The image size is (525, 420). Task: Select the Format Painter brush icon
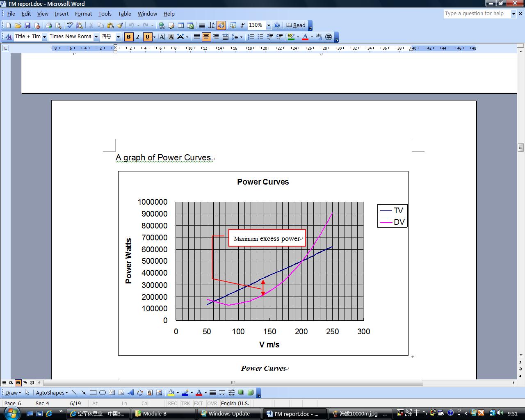120,25
